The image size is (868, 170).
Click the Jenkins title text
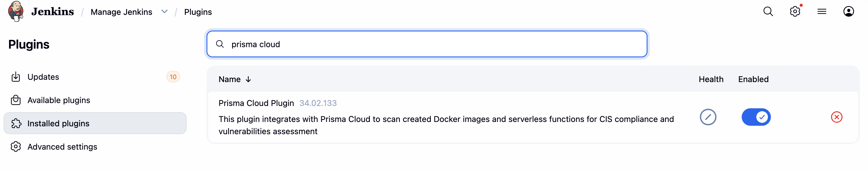pyautogui.click(x=52, y=12)
